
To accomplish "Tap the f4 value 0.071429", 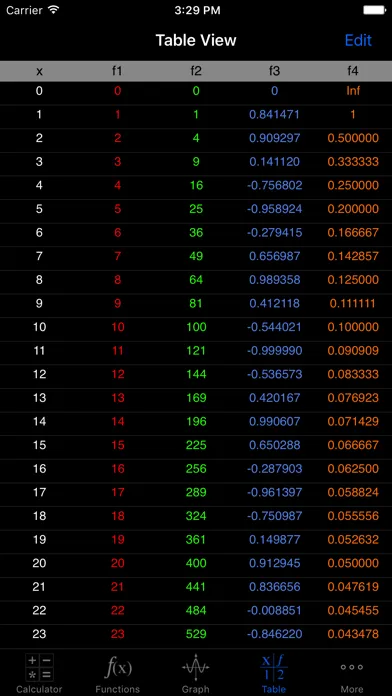I will (353, 421).
